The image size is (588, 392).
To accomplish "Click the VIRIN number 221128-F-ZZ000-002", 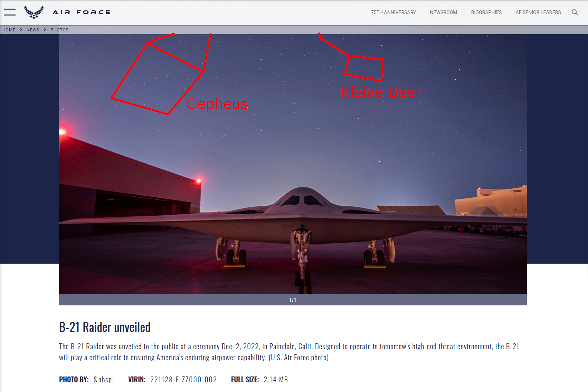I will point(183,380).
